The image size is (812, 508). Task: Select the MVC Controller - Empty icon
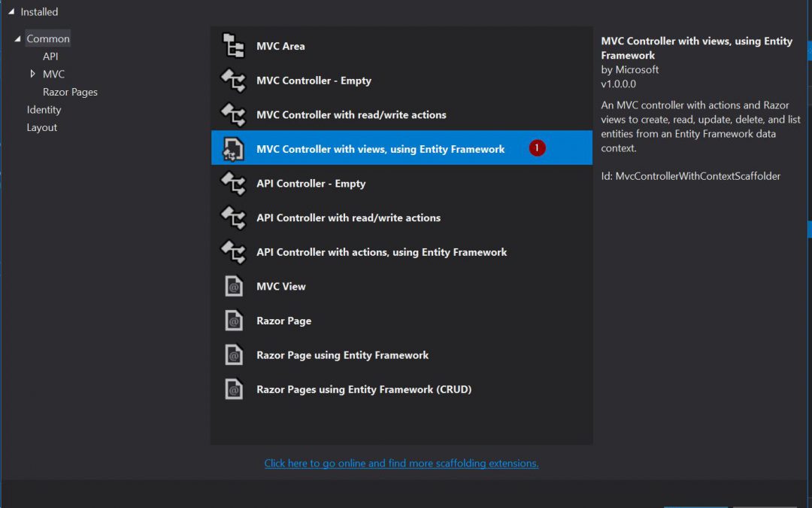tap(233, 81)
